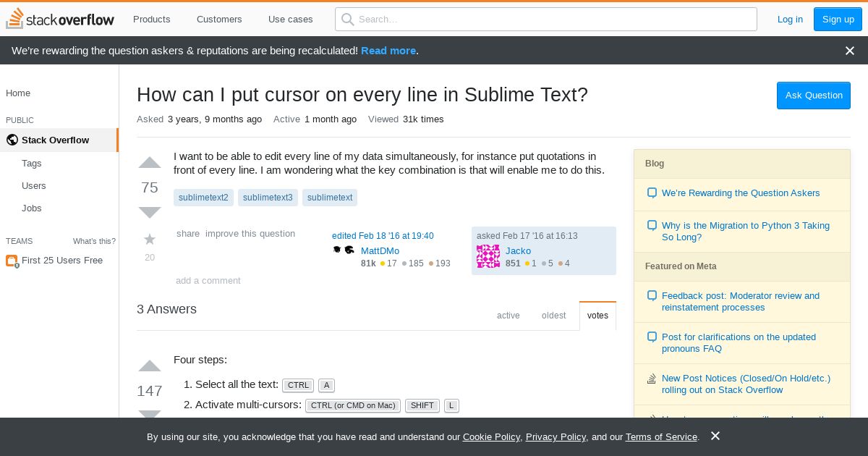Image resolution: width=868 pixels, height=456 pixels.
Task: Click the sublimetext2 tag
Action: [x=203, y=198]
